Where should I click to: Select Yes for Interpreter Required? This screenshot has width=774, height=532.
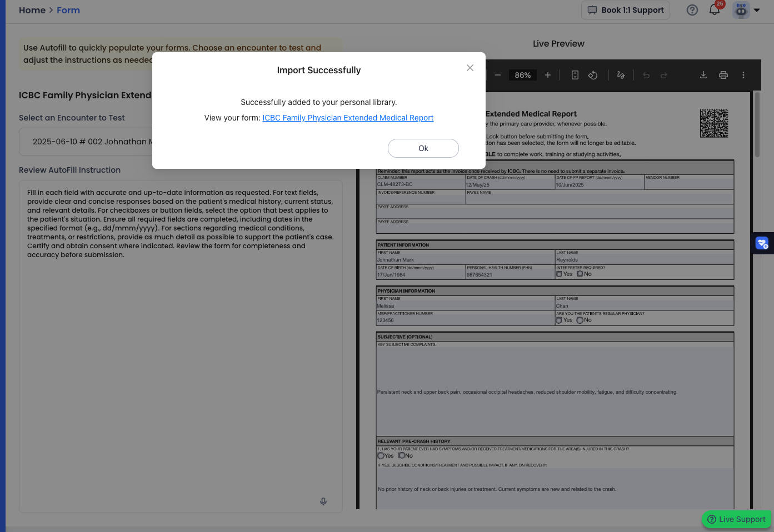click(559, 274)
